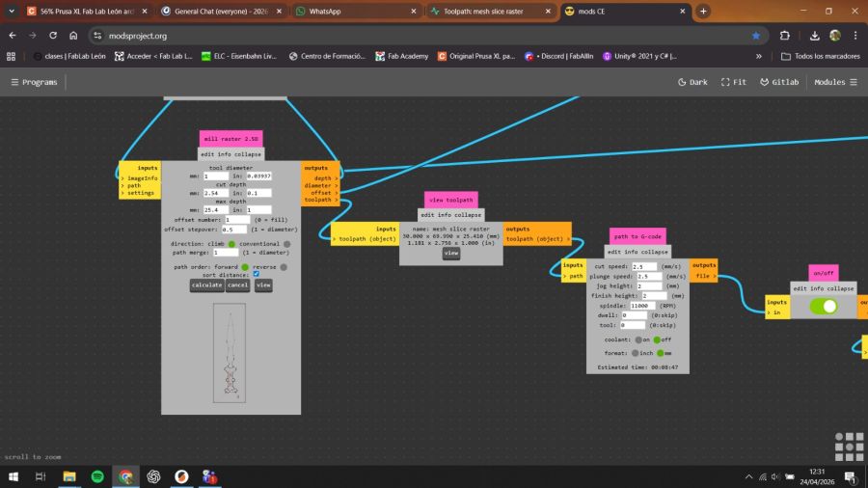Expand the system tray hidden icons
Screen dimensions: 868x488
pyautogui.click(x=748, y=476)
